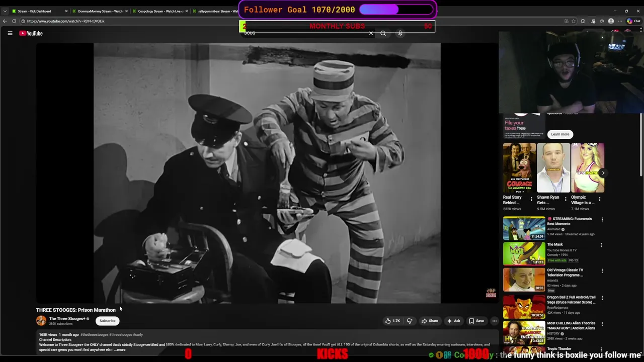Click the #curly hashtag in description
This screenshot has height=362, width=644.
[138, 334]
